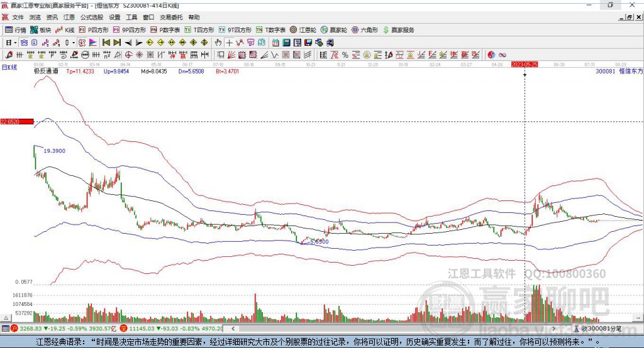This screenshot has height=348, width=644.
Task: Select the crosshair cursor tool
Action: pos(230,42)
